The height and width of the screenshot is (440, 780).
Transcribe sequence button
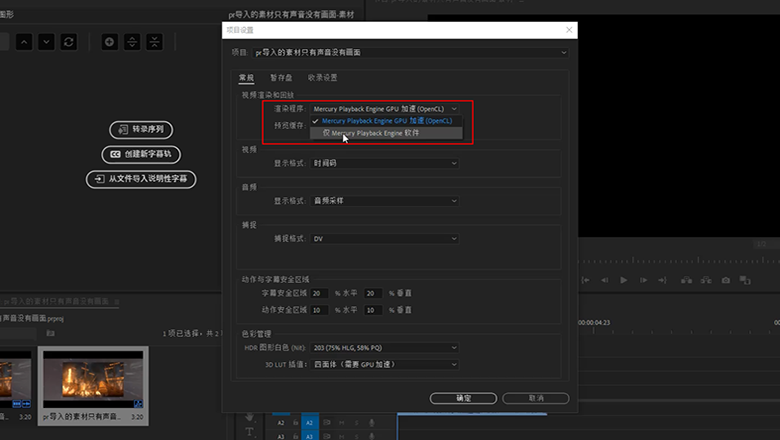141,129
